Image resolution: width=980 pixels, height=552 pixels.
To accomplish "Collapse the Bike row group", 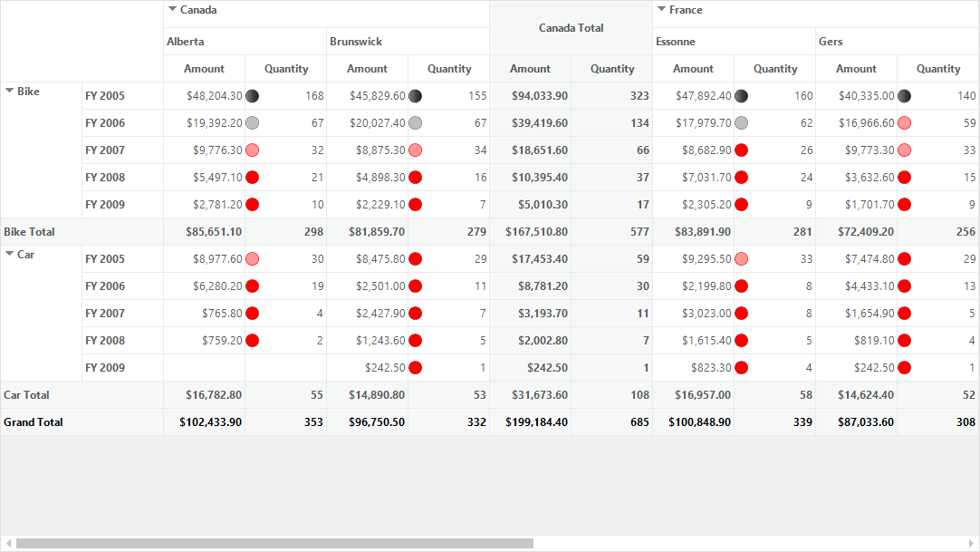I will [x=9, y=91].
